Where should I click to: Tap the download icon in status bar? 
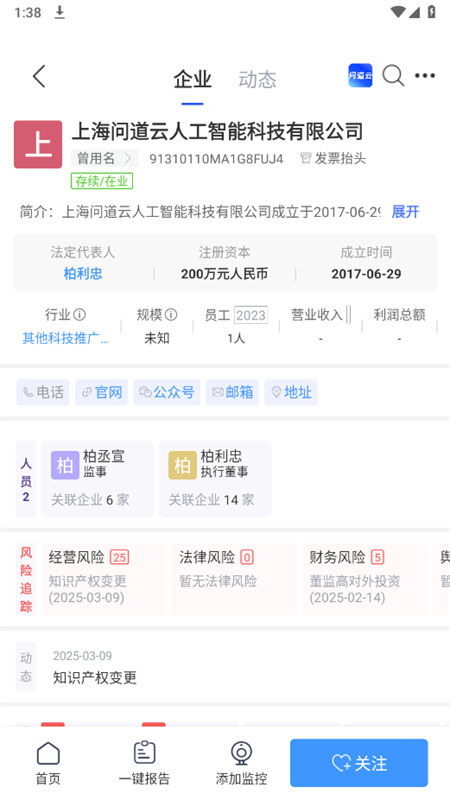tap(60, 12)
